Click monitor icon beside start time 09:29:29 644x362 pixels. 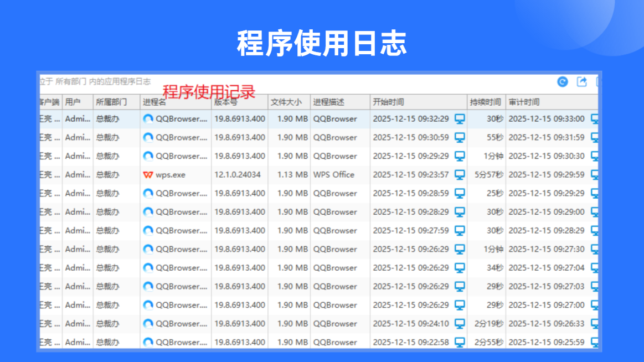pos(460,157)
